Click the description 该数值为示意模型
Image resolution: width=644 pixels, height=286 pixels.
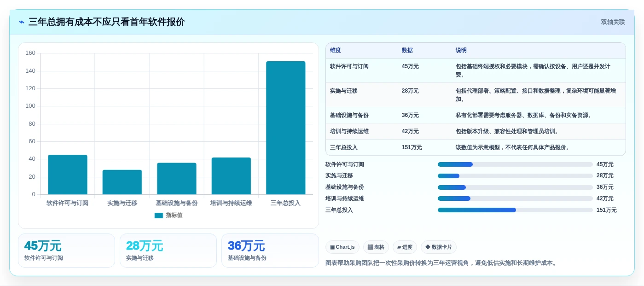point(513,147)
